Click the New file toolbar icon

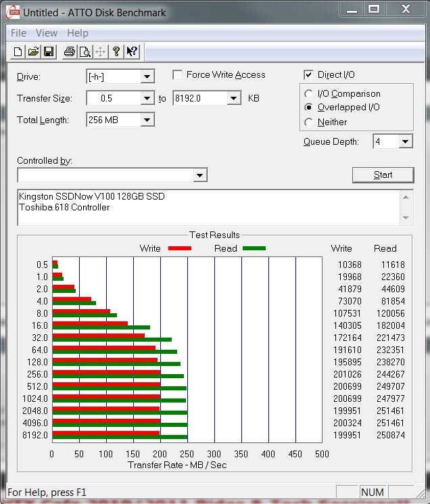[x=18, y=51]
